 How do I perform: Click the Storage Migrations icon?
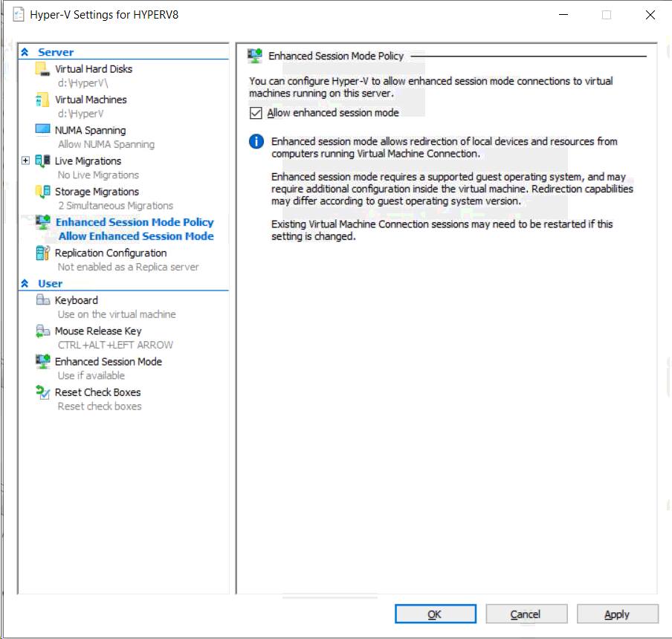[x=42, y=192]
